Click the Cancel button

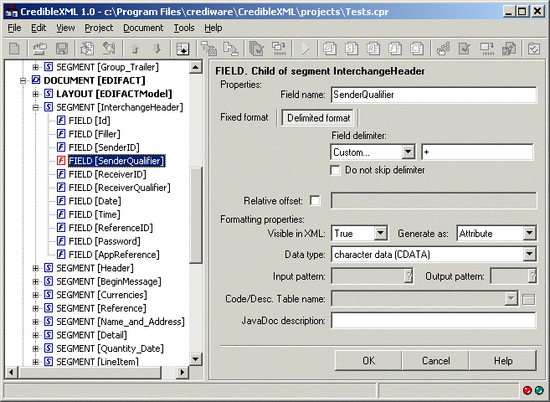click(436, 360)
